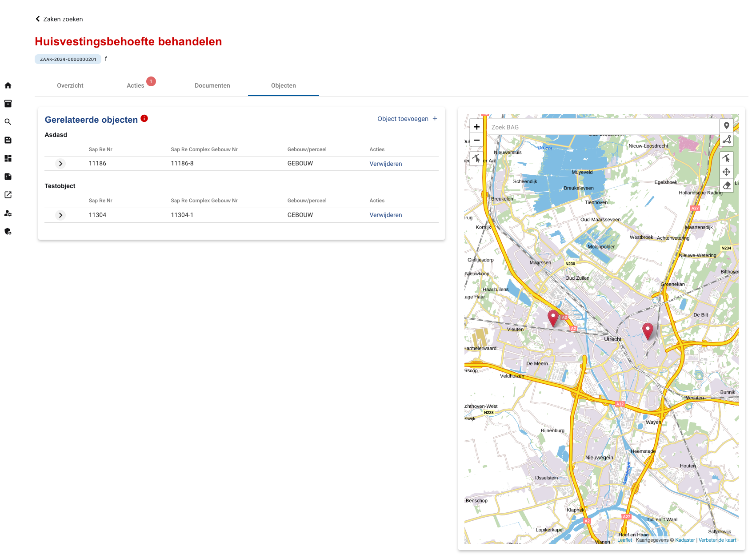Activate the eraser tool on the map
Viewport: 756px width, 559px height.
[x=726, y=185]
